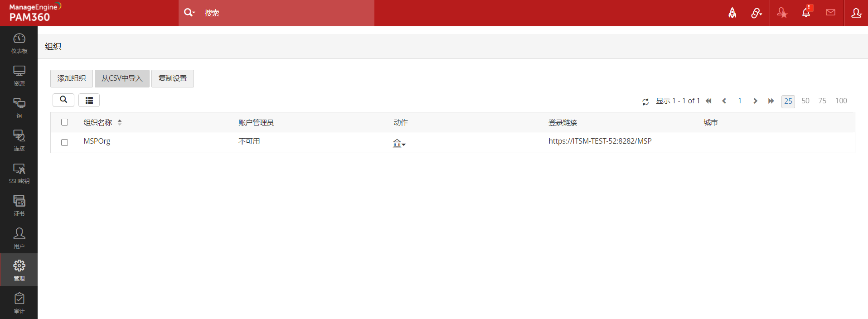This screenshot has height=319, width=868.
Task: Open the column chooser list icon
Action: click(x=89, y=100)
